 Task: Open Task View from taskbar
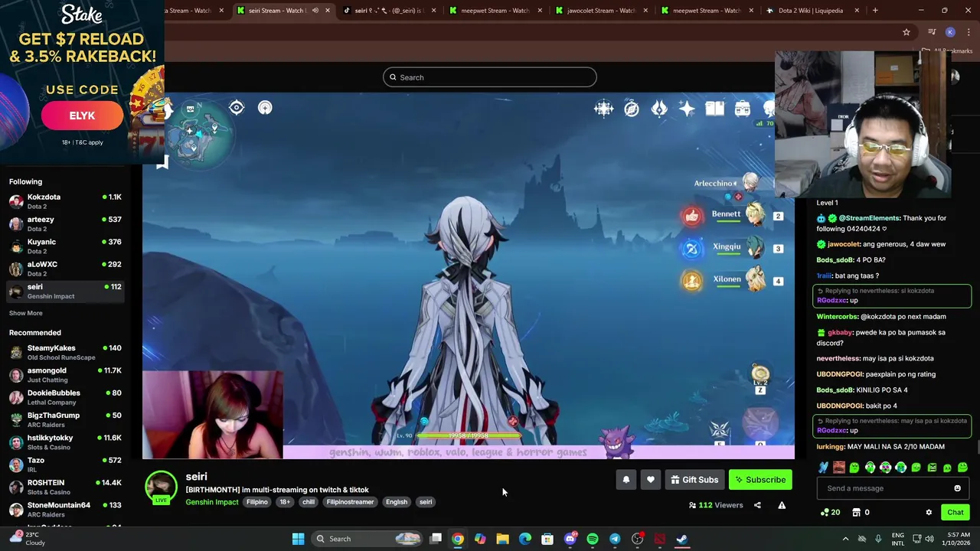pyautogui.click(x=436, y=539)
